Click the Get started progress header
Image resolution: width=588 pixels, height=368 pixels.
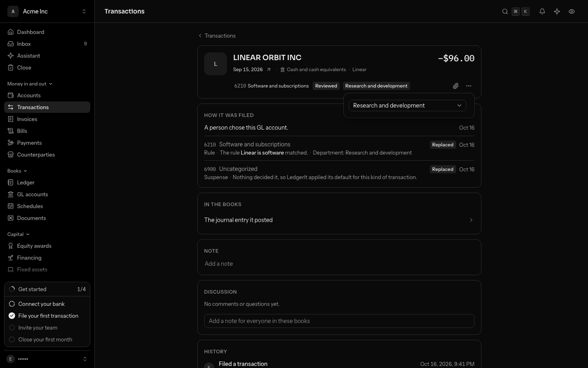tap(47, 289)
